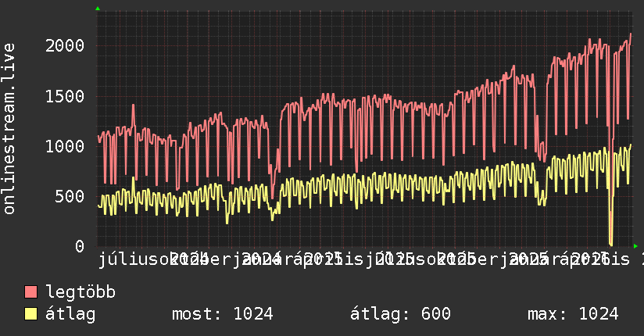Click the 500 y-axis label
The height and width of the screenshot is (336, 644).
(70, 196)
